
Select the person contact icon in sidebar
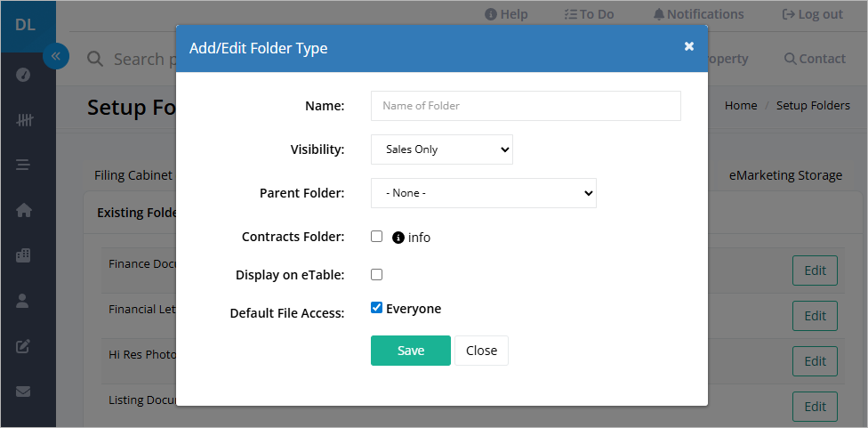pos(23,301)
